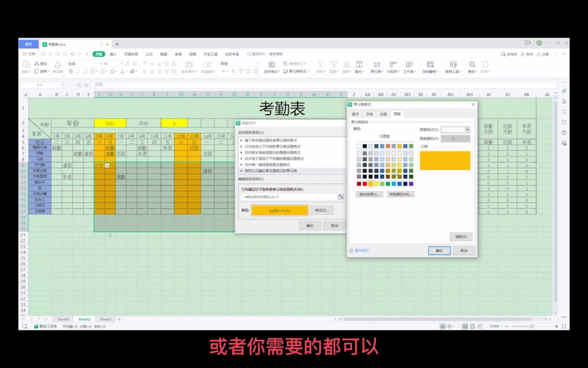Click the 其他颜色 button
Screen dimensions: 588x368
pyautogui.click(x=400, y=194)
